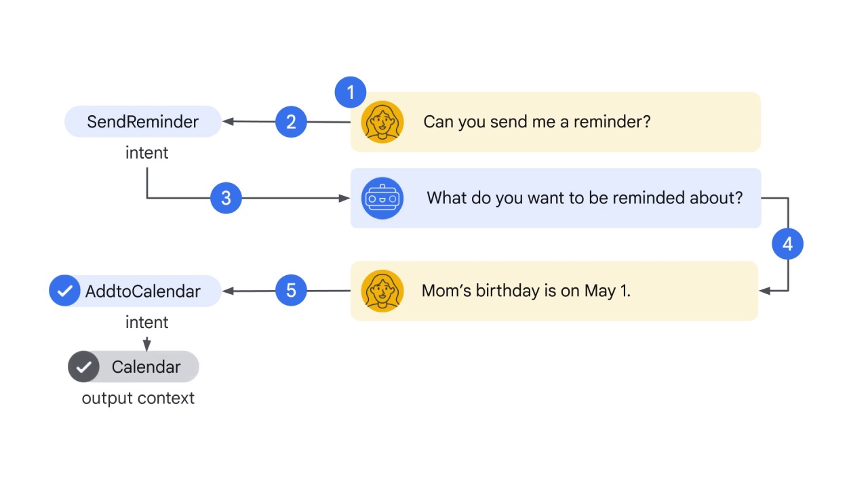
Task: Click the 'intent' label under SendReminder
Action: 147,153
